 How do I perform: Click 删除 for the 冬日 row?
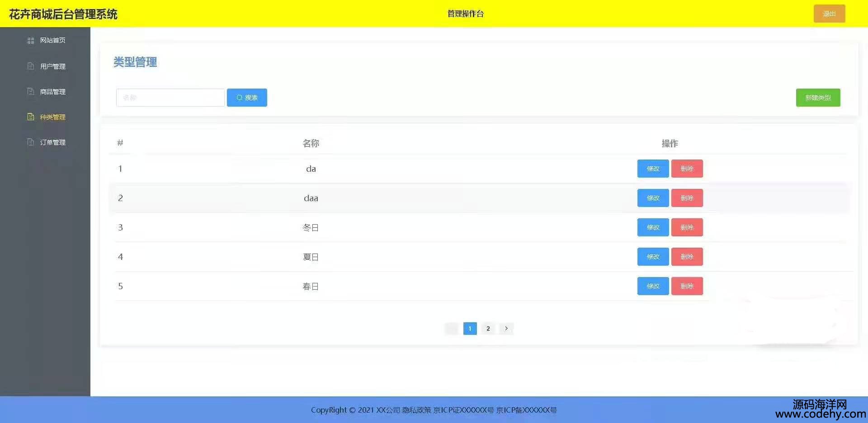point(687,227)
